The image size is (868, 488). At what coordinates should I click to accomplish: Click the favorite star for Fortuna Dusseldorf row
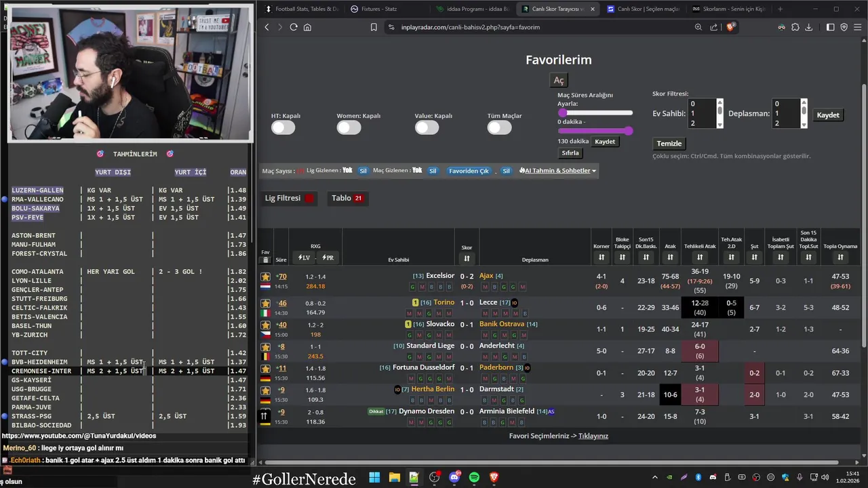point(265,368)
